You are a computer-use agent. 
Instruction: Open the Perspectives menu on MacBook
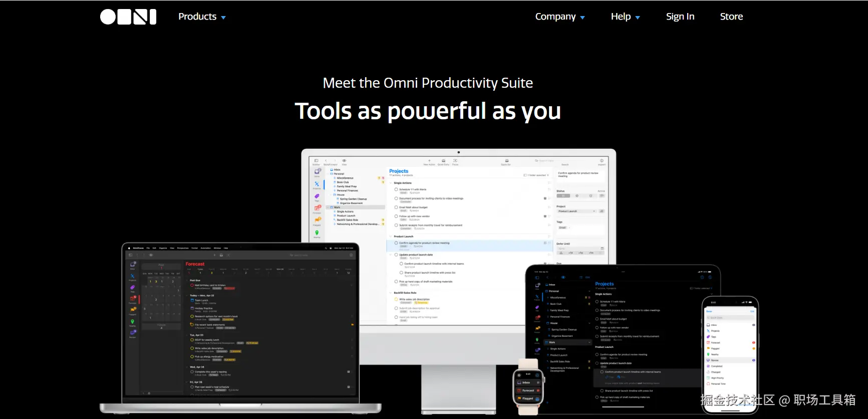[183, 248]
